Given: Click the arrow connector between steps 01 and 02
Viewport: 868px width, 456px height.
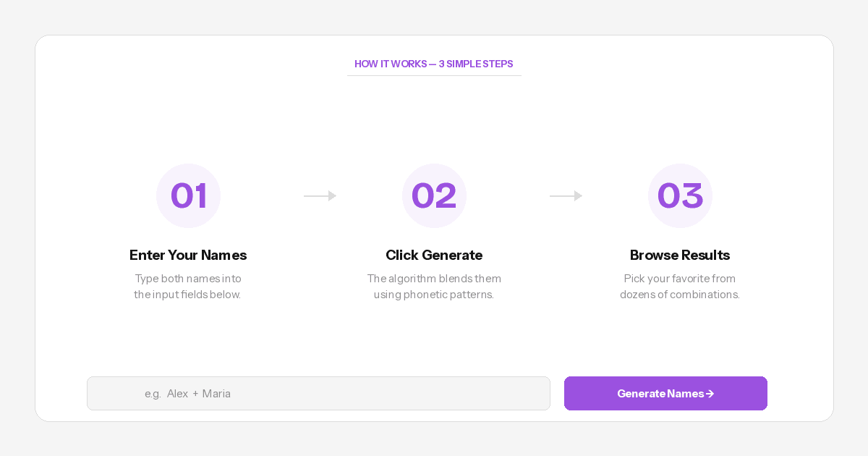Looking at the screenshot, I should tap(319, 195).
